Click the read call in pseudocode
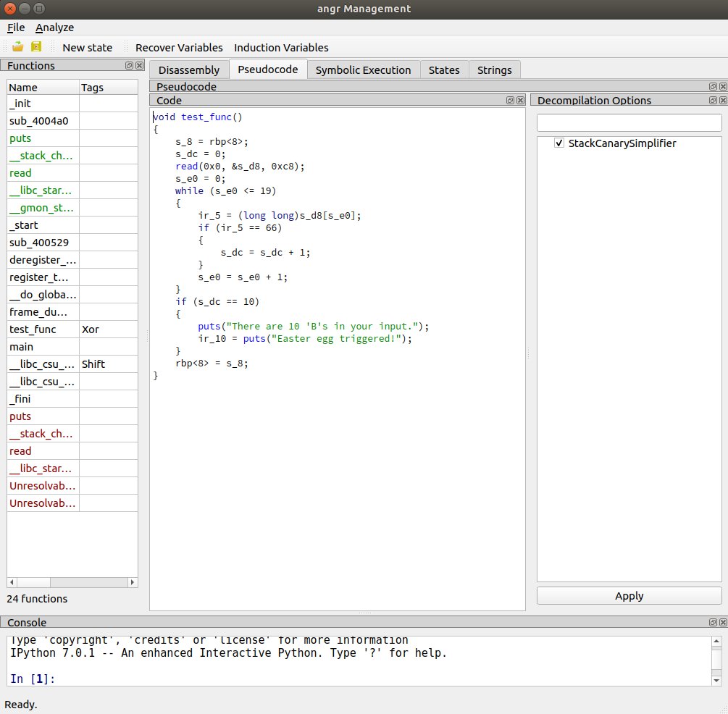This screenshot has width=728, height=714. (187, 167)
